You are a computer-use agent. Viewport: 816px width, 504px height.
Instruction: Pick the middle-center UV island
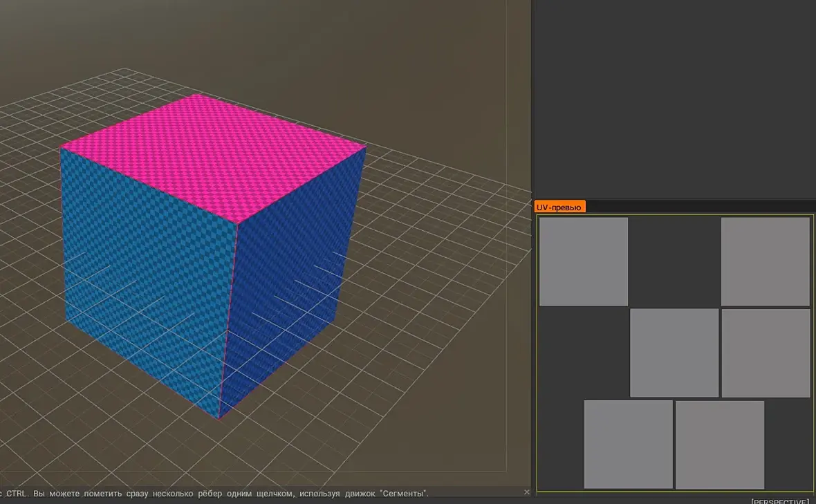pyautogui.click(x=674, y=353)
